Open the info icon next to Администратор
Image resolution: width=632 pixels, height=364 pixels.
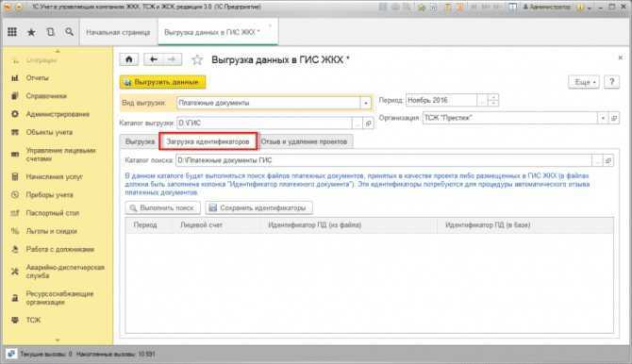click(x=581, y=8)
